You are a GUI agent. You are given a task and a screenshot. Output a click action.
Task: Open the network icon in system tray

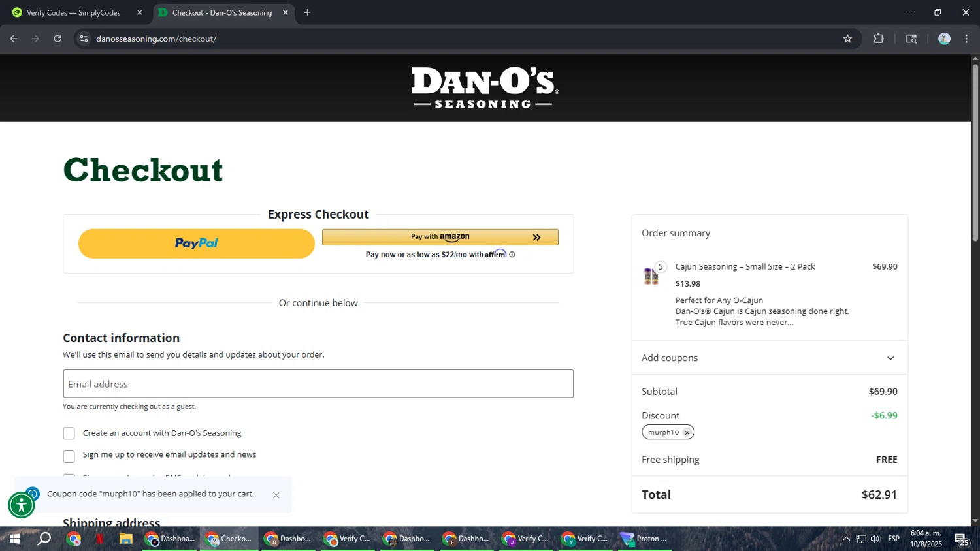click(861, 539)
